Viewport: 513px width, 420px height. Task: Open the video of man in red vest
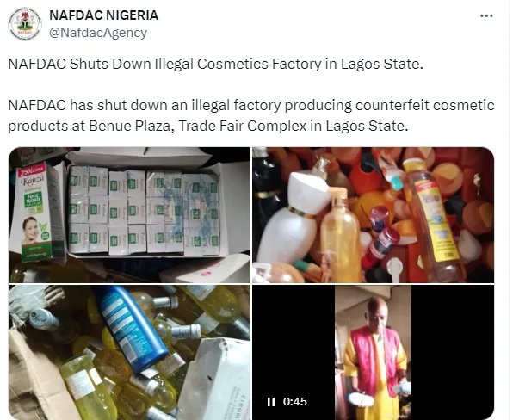point(373,352)
